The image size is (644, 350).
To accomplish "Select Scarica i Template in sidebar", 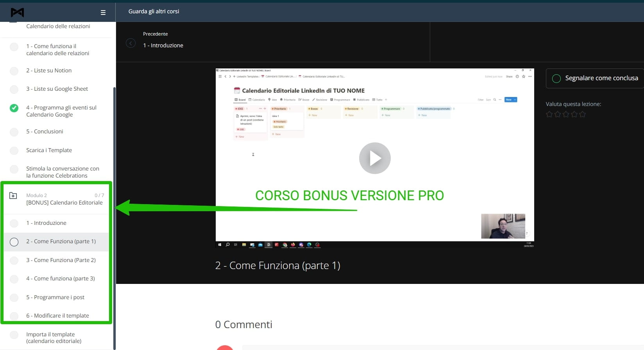I will pyautogui.click(x=49, y=150).
